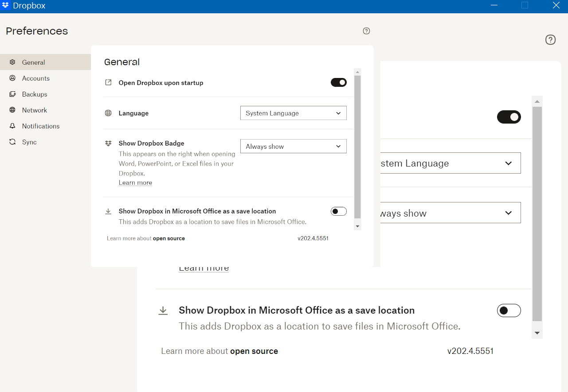Screen dimensions: 568x392
Task: Click the compact panel's version text v202.4.5551
Action: coord(313,238)
